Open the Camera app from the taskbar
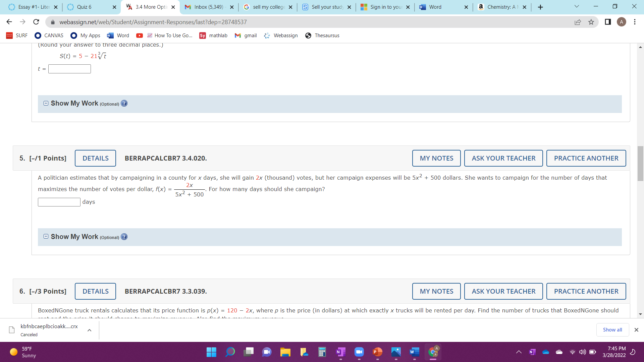Image resolution: width=644 pixels, height=362 pixels. coord(359,352)
